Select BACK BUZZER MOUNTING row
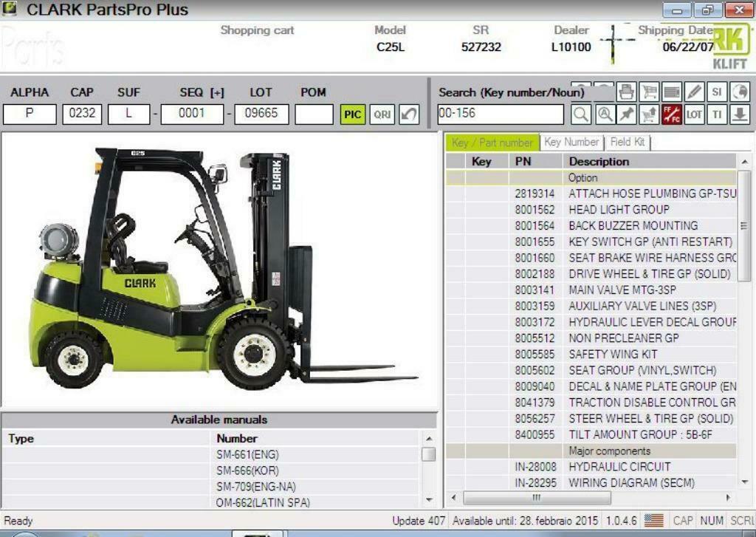This screenshot has width=756, height=537. pos(591,226)
